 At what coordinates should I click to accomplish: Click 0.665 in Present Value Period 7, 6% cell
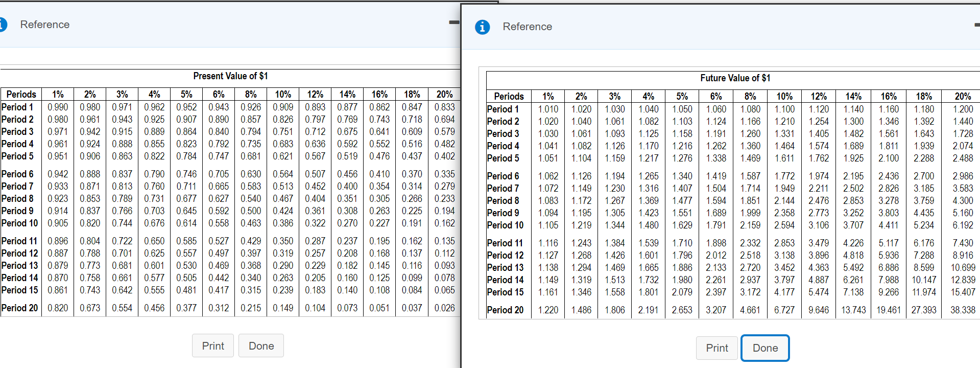219,186
